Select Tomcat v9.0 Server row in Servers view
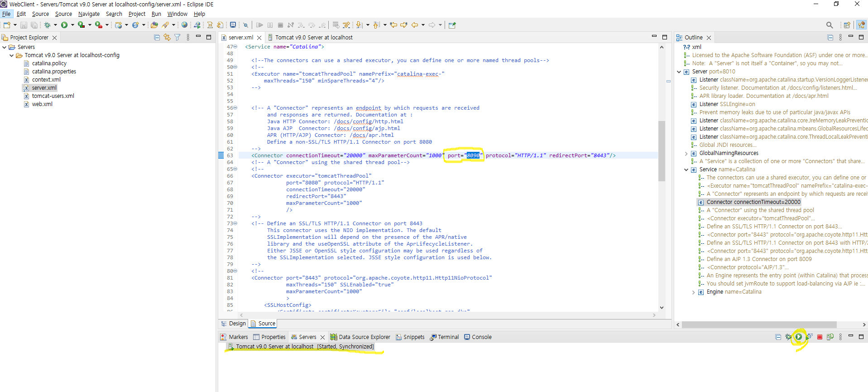 coord(301,347)
